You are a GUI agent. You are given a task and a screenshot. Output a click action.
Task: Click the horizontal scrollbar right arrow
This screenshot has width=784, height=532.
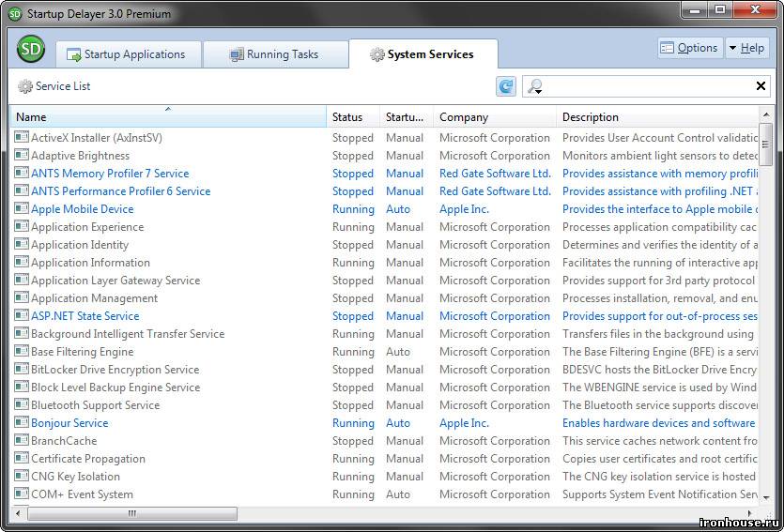coord(749,513)
